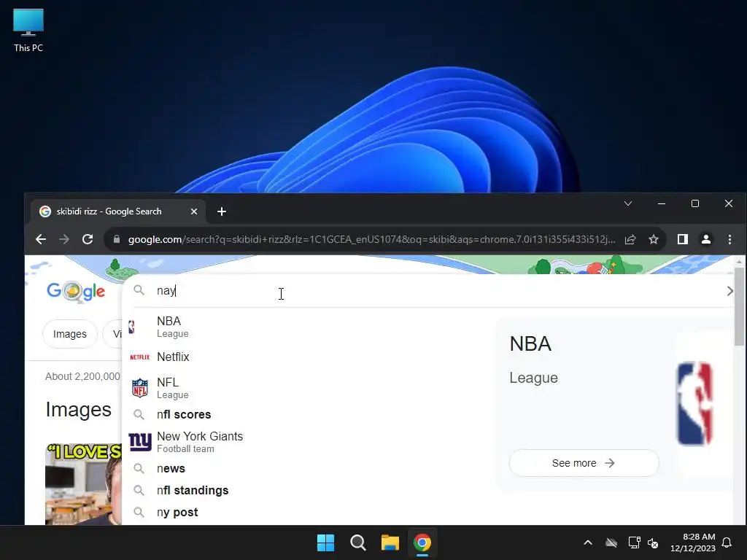
Task: Clear the search box text
Action: coord(729,290)
